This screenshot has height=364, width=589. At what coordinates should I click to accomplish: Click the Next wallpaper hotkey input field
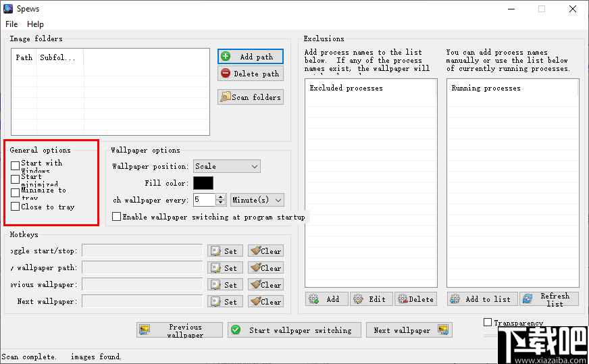[143, 301]
